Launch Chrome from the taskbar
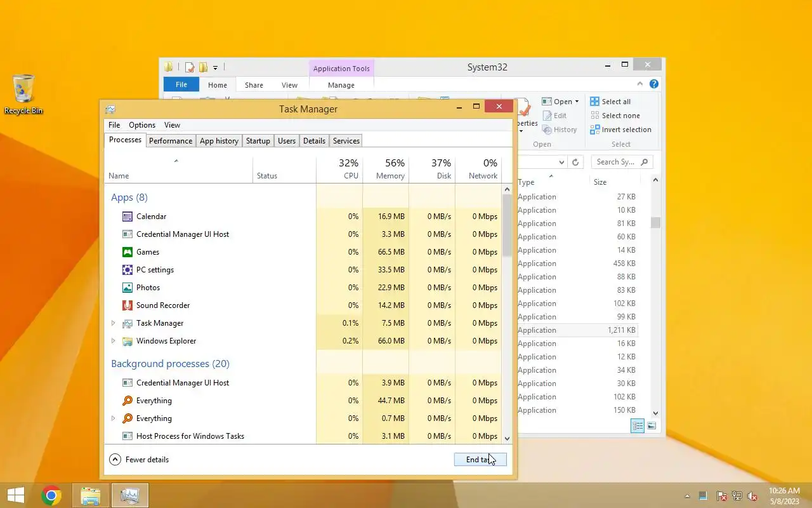The width and height of the screenshot is (812, 508). (51, 495)
